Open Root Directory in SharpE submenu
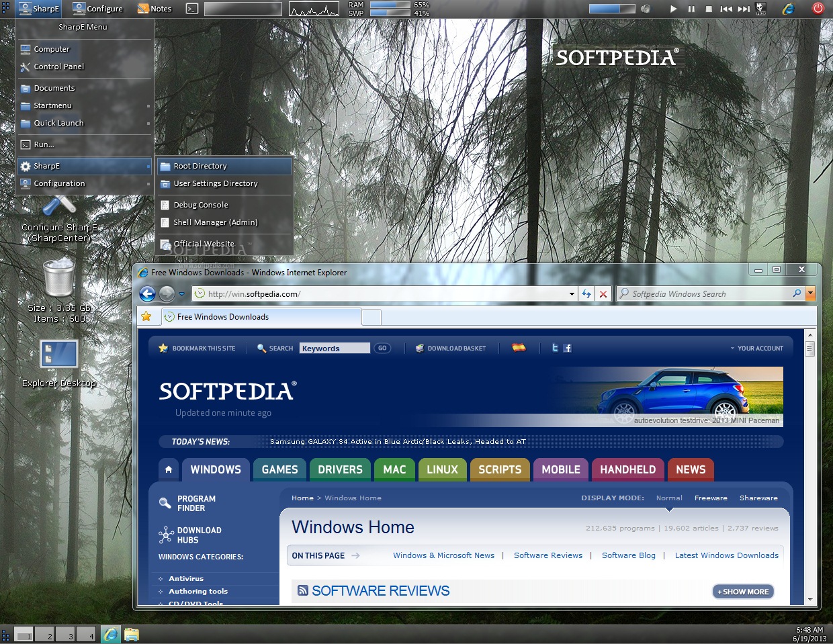The height and width of the screenshot is (644, 833). [x=224, y=166]
